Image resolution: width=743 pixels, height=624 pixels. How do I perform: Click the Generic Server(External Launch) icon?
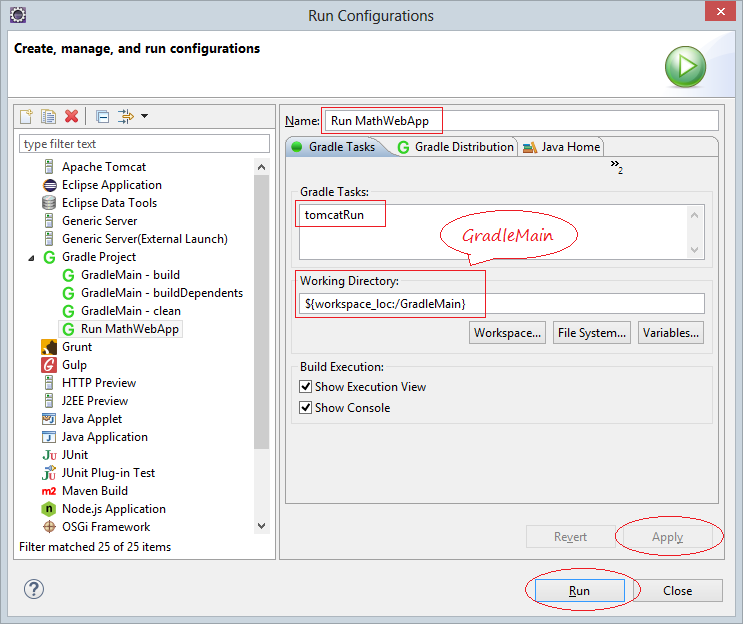coord(49,239)
